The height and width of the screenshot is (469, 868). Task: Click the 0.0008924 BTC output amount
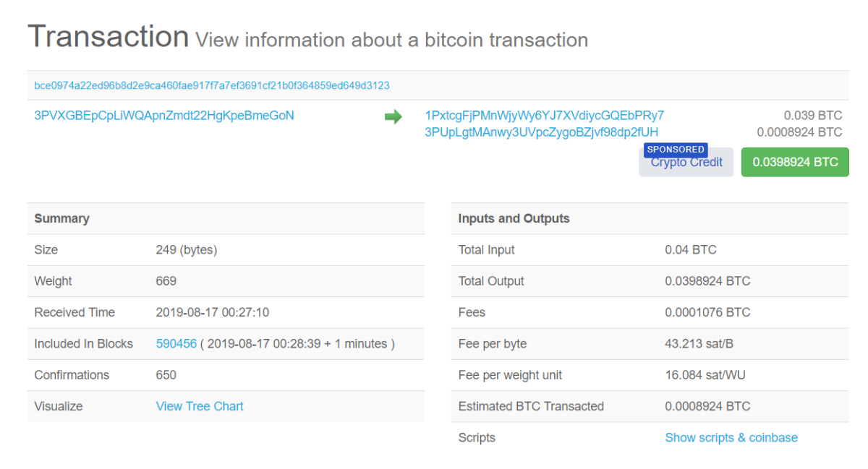point(799,132)
